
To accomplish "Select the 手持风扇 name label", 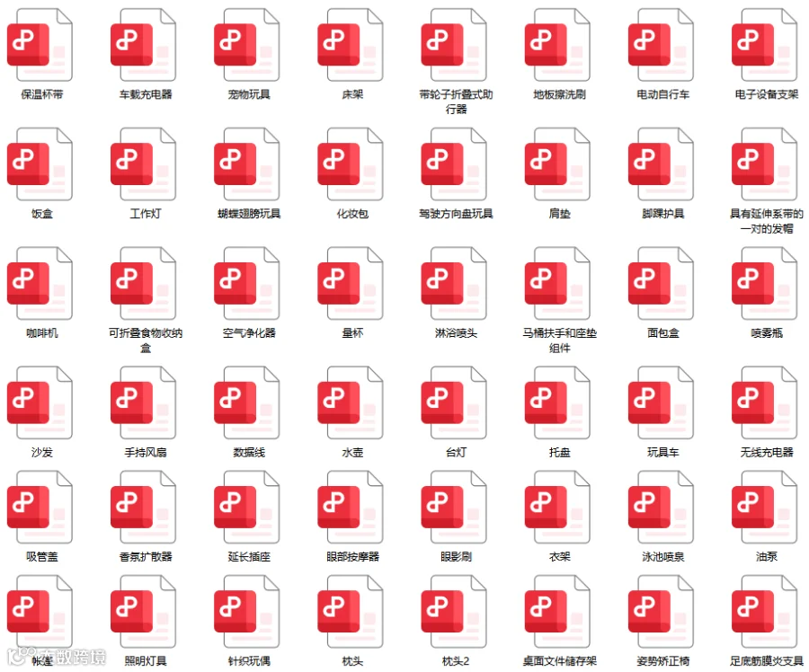I will 146,452.
